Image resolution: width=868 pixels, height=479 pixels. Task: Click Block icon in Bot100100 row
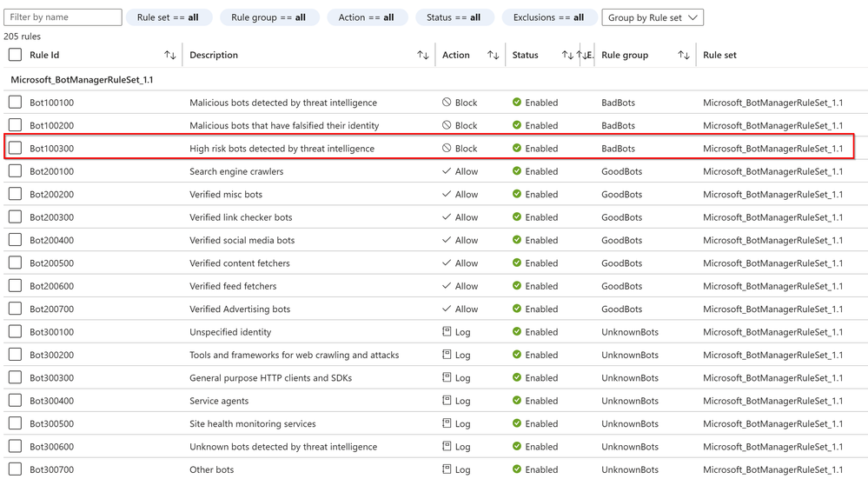click(447, 102)
